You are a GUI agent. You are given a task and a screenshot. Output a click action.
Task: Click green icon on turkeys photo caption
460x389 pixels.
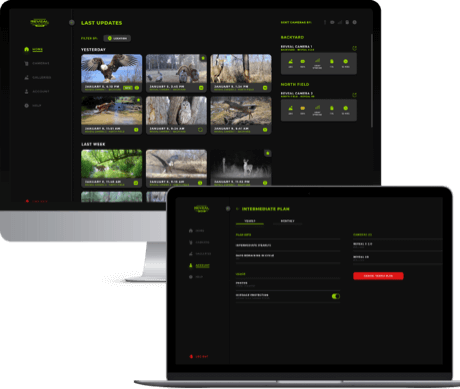pos(201,88)
